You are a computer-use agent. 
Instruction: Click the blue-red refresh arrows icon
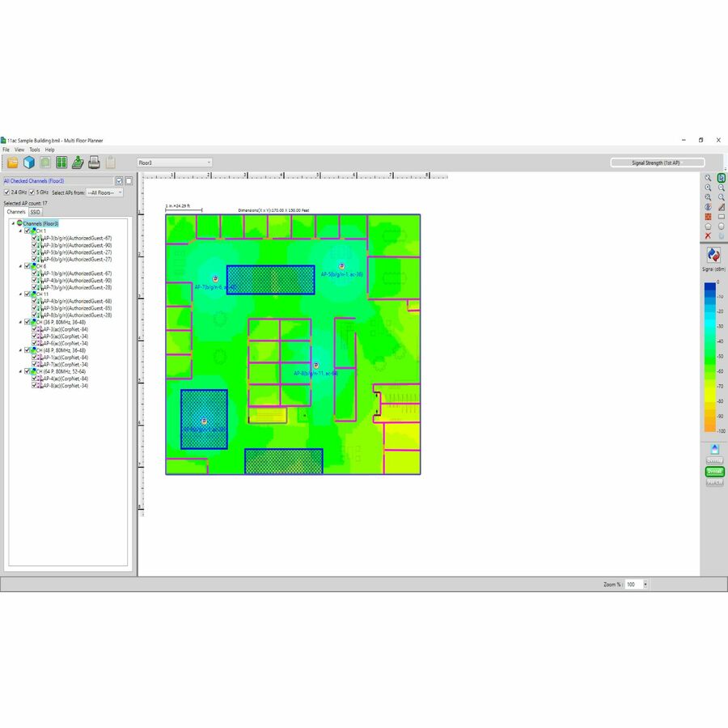point(714,256)
